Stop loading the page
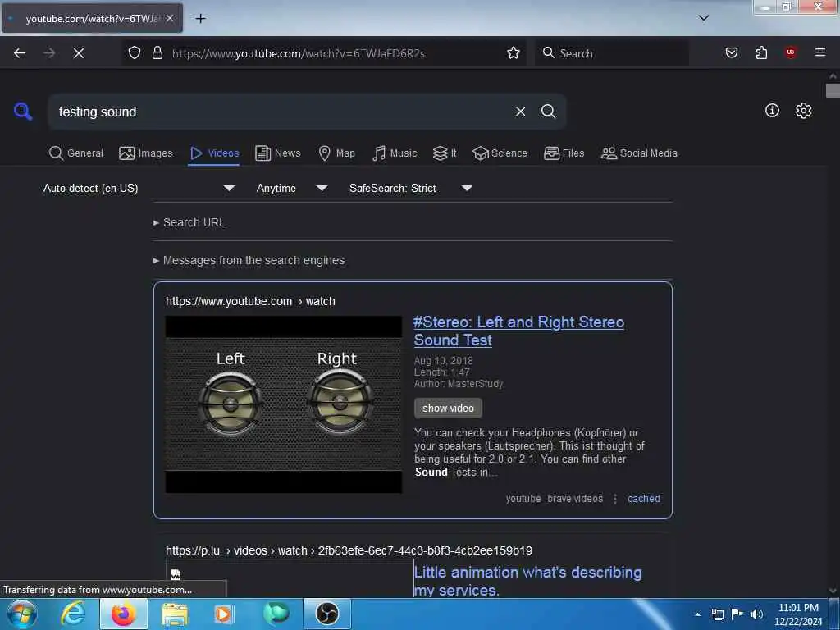 (x=79, y=53)
